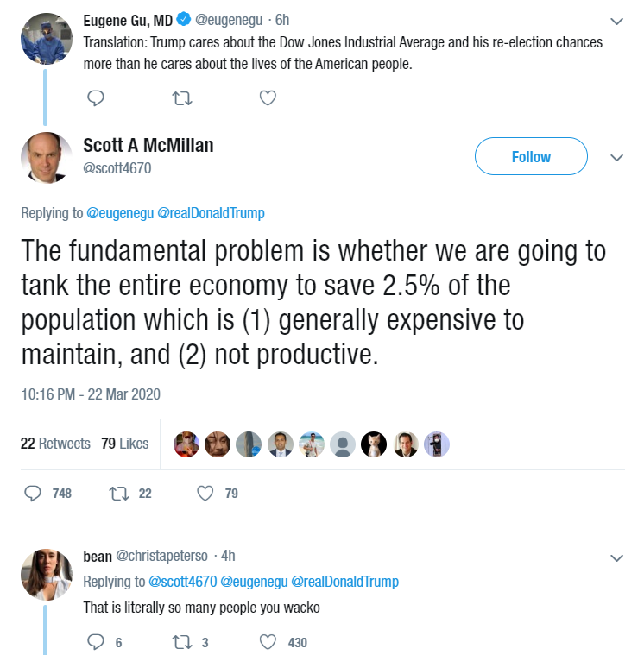Image resolution: width=644 pixels, height=655 pixels.
Task: Retweet Eugene Gu's tweet
Action: pyautogui.click(x=182, y=98)
